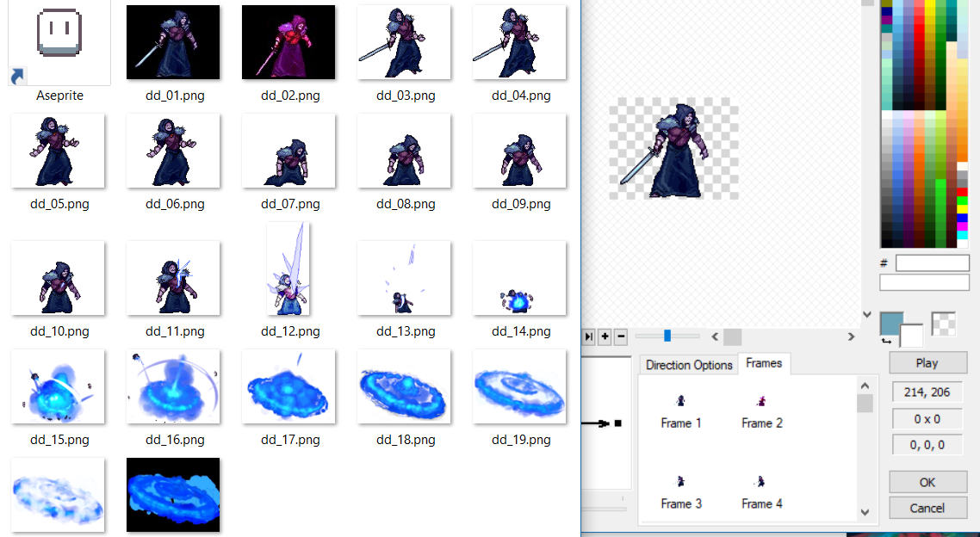Click the primary blue foreground color swatch
This screenshot has height=537, width=980.
click(892, 324)
